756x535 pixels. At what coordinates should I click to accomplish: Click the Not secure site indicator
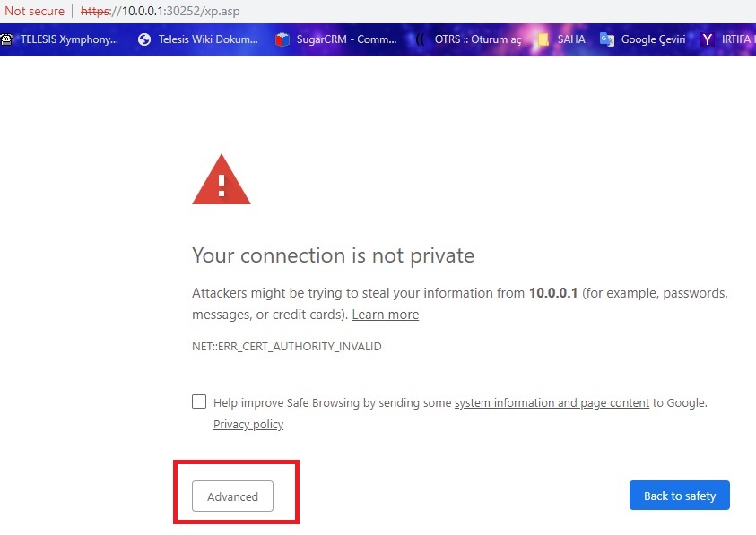35,12
